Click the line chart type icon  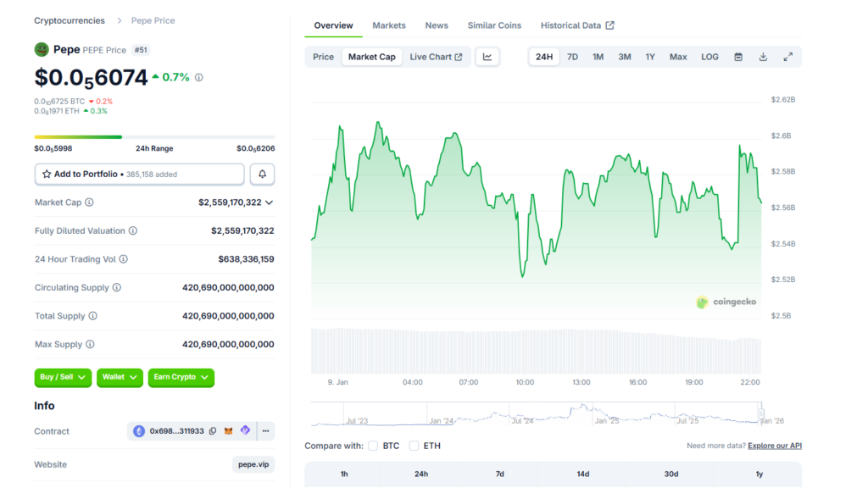487,57
